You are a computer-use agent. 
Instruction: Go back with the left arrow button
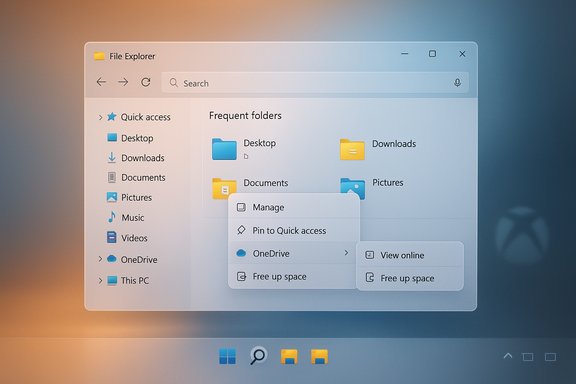(101, 82)
